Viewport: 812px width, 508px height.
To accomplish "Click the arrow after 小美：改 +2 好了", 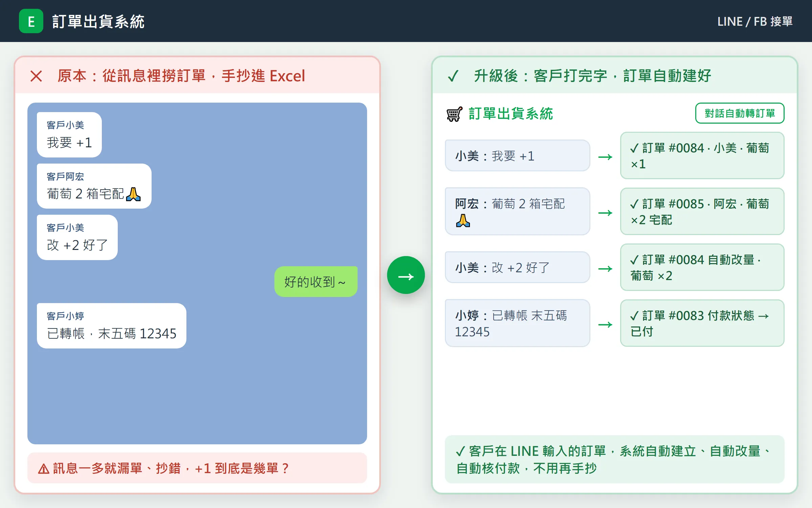I will (x=605, y=269).
